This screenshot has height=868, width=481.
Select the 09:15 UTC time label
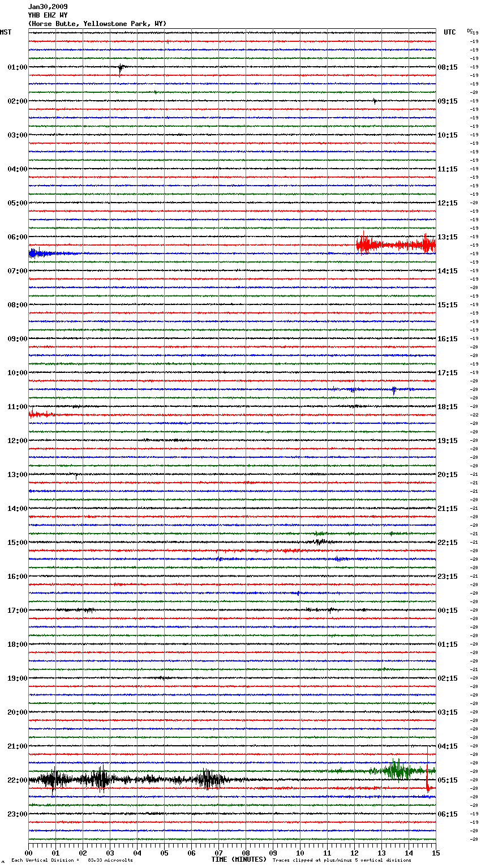click(448, 101)
